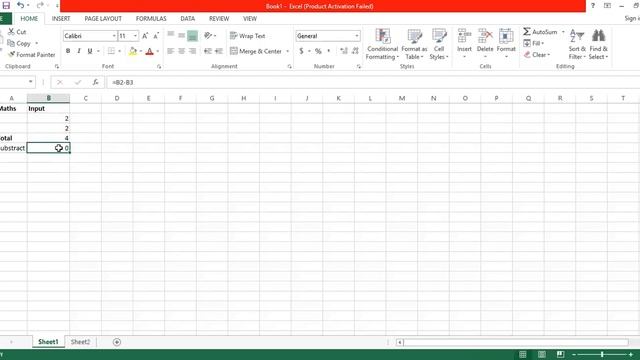Viewport: 640px width, 360px height.
Task: Open the Format cells menu
Action: 506,43
